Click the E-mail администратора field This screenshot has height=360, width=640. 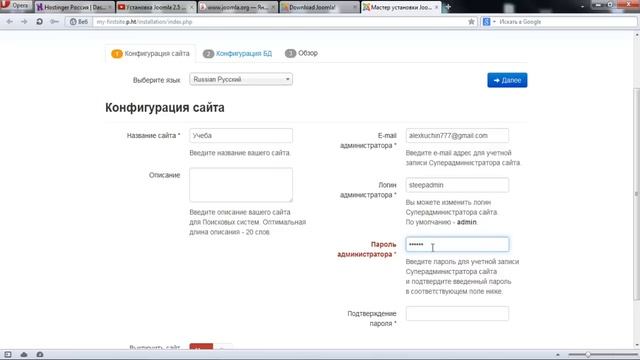tap(457, 136)
